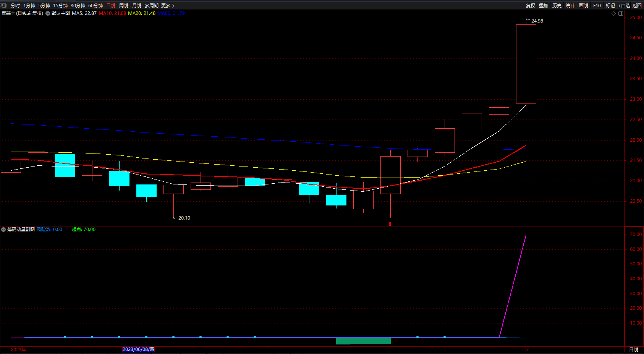644x354 pixels.
Task: Click the 泰慕士(日线.前复权) stock title
Action: click(x=22, y=13)
